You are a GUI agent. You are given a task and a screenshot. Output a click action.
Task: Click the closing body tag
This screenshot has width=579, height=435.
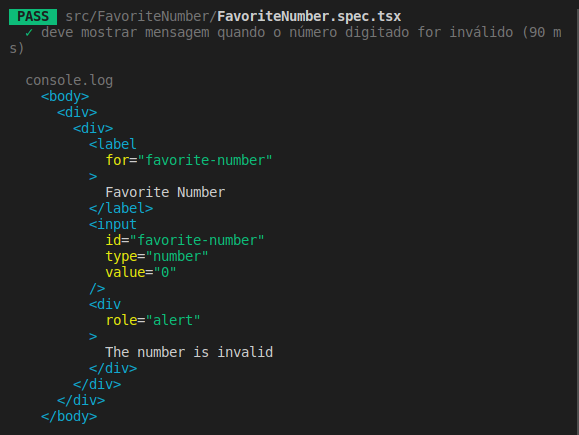coord(69,417)
